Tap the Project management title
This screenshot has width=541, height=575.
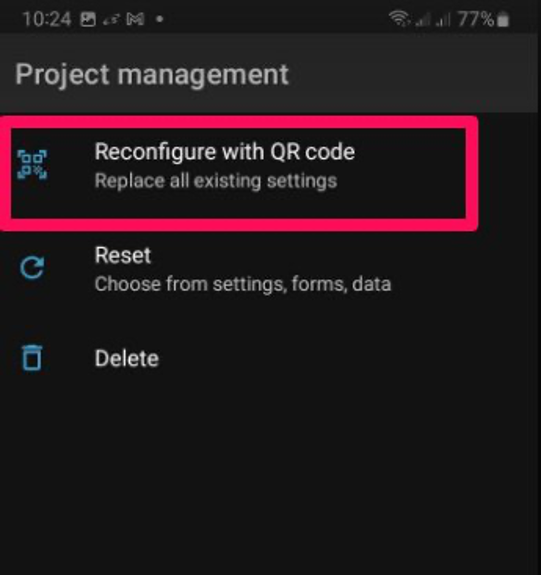pyautogui.click(x=152, y=75)
